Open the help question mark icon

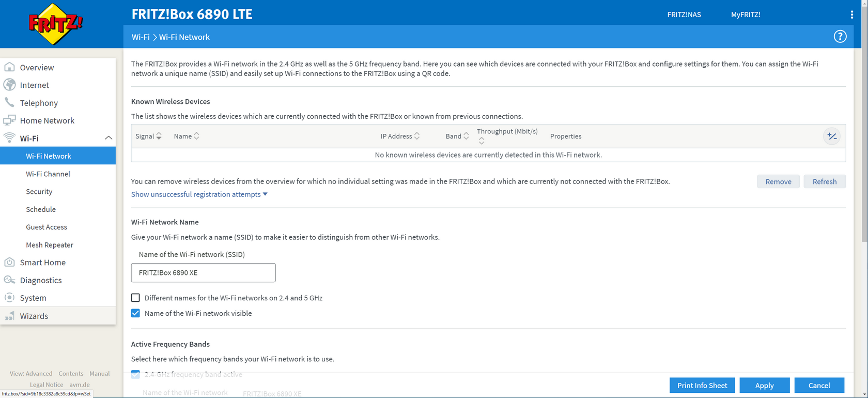(840, 37)
